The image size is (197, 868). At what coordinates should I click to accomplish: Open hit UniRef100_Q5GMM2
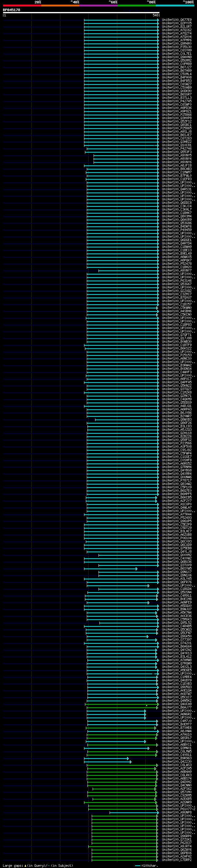point(176,60)
